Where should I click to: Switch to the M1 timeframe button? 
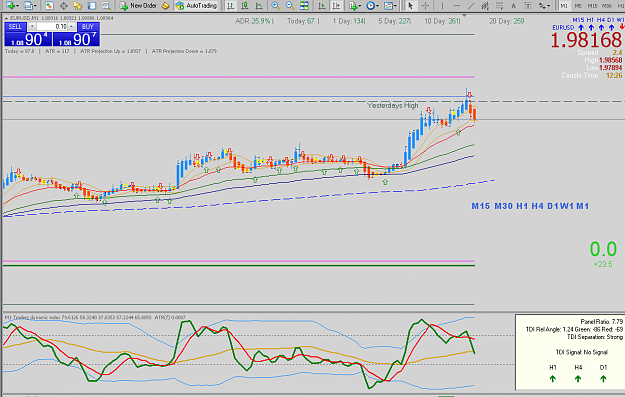click(x=564, y=6)
